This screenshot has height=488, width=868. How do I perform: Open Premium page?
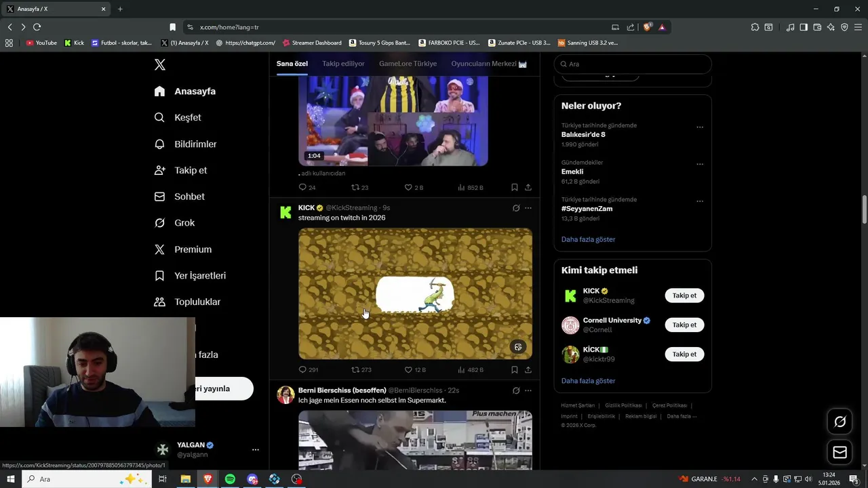tap(182, 249)
